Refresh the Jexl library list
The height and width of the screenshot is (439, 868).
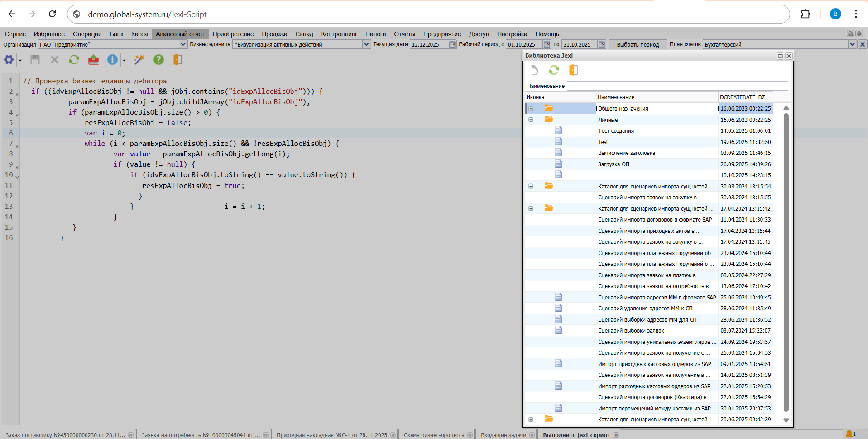(x=554, y=70)
